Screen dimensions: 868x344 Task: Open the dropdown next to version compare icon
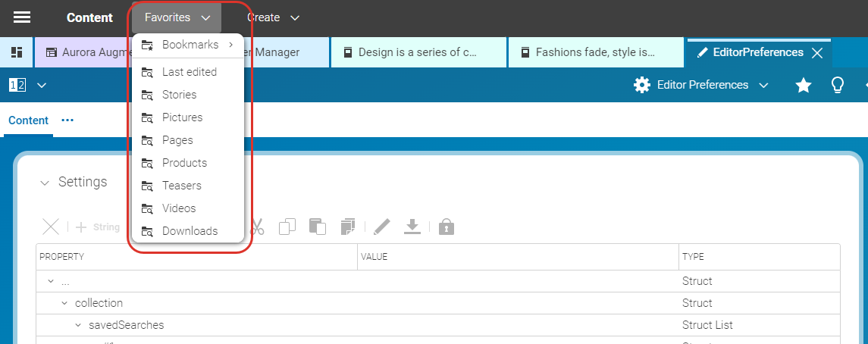point(42,85)
